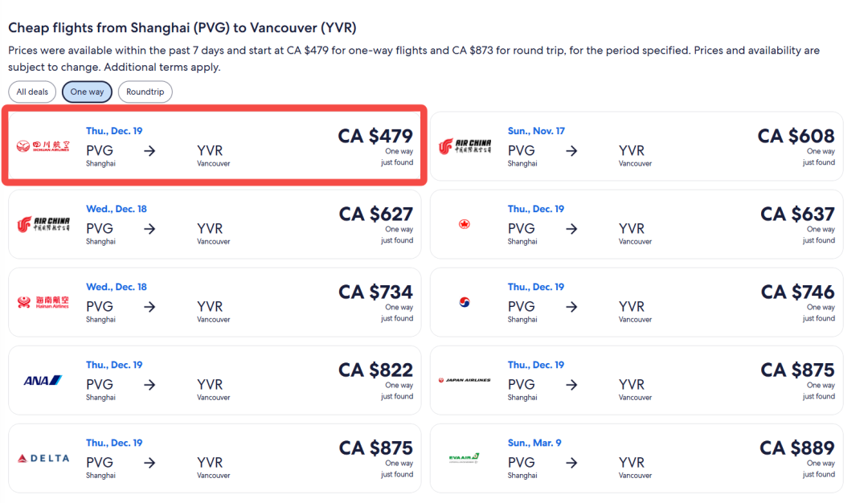Select the Roundtrip filter

click(145, 92)
